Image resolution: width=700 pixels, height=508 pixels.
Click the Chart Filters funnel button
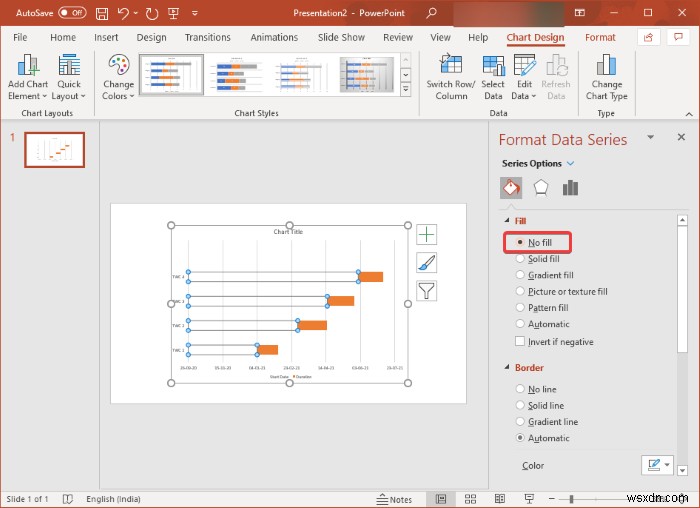click(x=426, y=291)
